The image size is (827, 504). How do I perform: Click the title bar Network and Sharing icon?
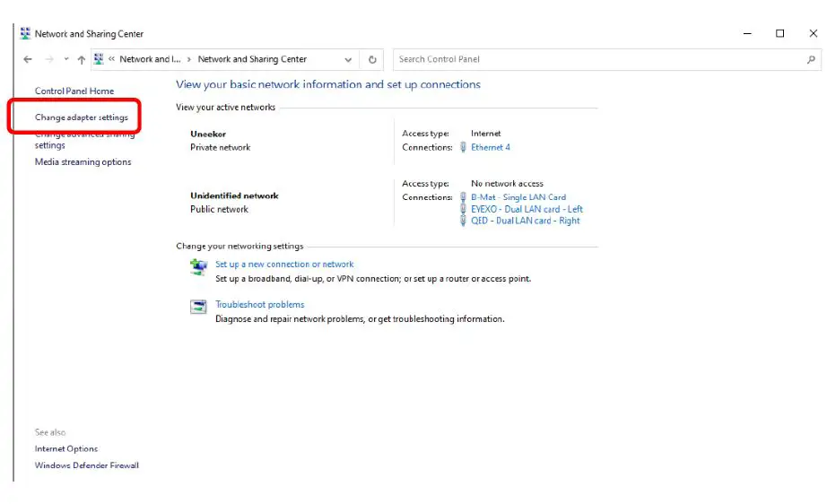(25, 33)
